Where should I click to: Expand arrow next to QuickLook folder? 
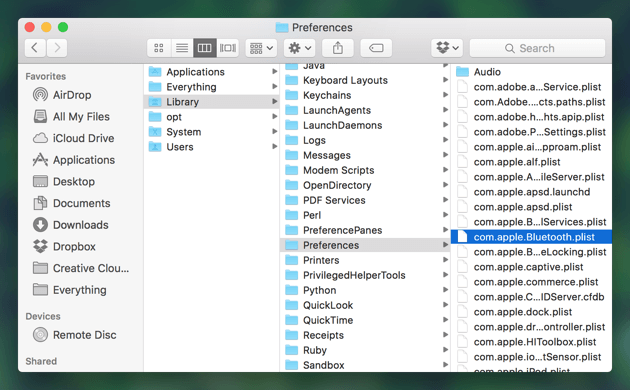coord(445,304)
